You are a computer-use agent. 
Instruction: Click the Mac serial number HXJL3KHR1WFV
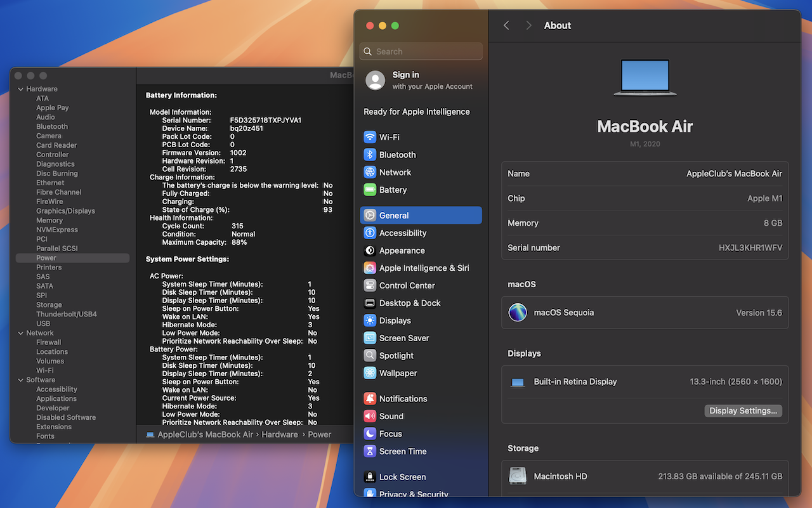click(x=750, y=248)
